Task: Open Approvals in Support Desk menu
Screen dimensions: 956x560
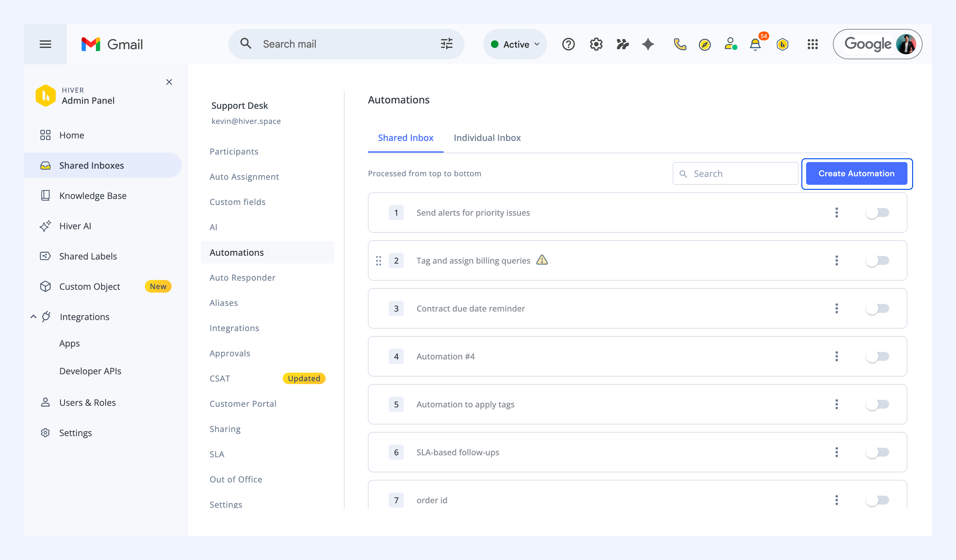Action: coord(229,353)
